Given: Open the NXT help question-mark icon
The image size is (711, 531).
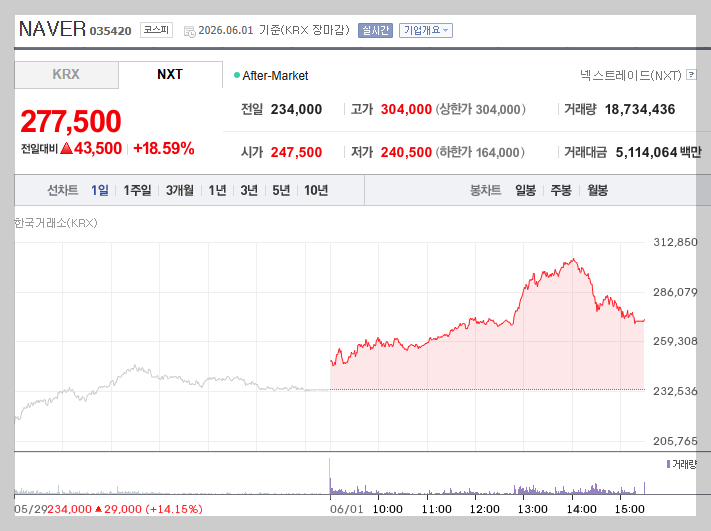Looking at the screenshot, I should point(691,74).
